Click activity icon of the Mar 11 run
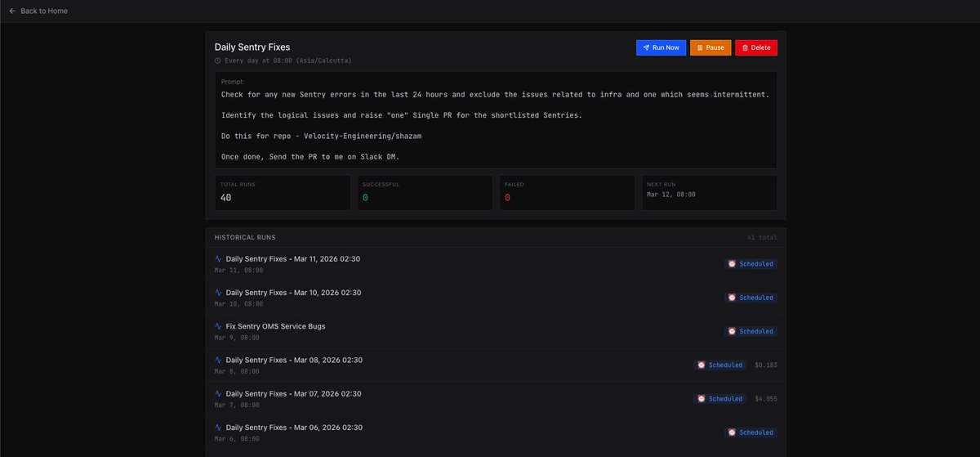980x457 pixels. coord(218,259)
